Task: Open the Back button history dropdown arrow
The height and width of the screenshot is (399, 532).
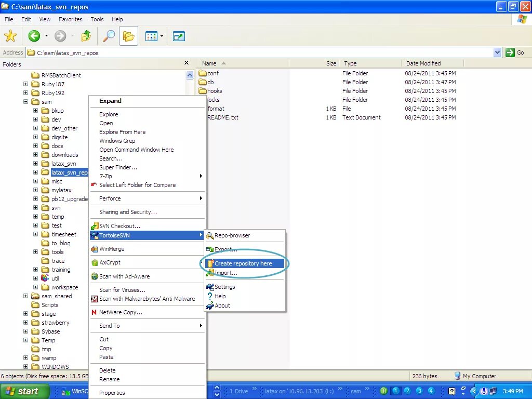Action: point(46,36)
